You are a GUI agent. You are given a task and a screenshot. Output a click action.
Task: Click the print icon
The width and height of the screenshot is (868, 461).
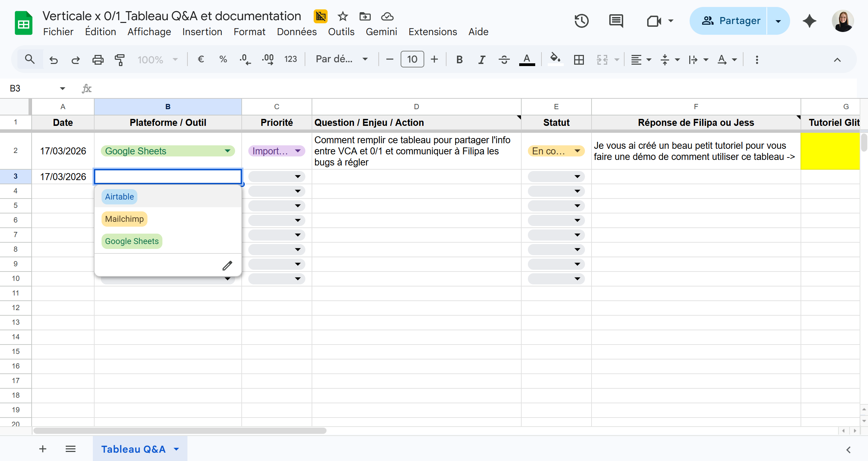tap(98, 59)
